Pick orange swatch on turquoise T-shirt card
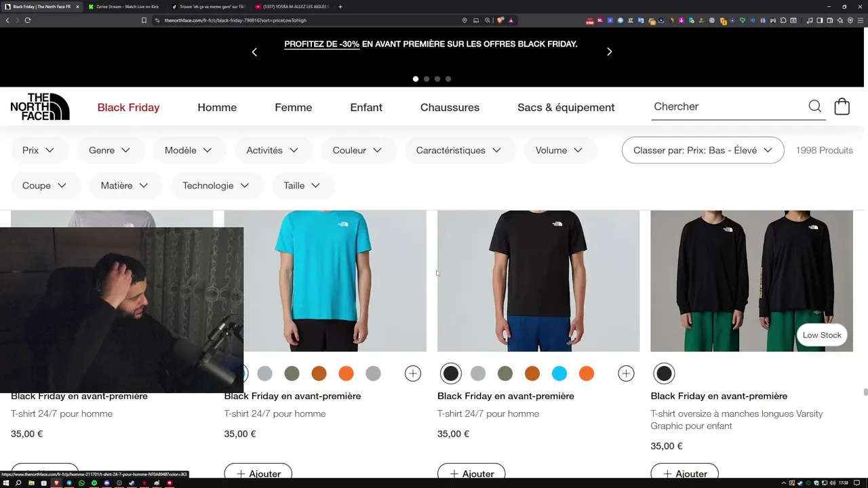868x488 pixels. coord(346,373)
